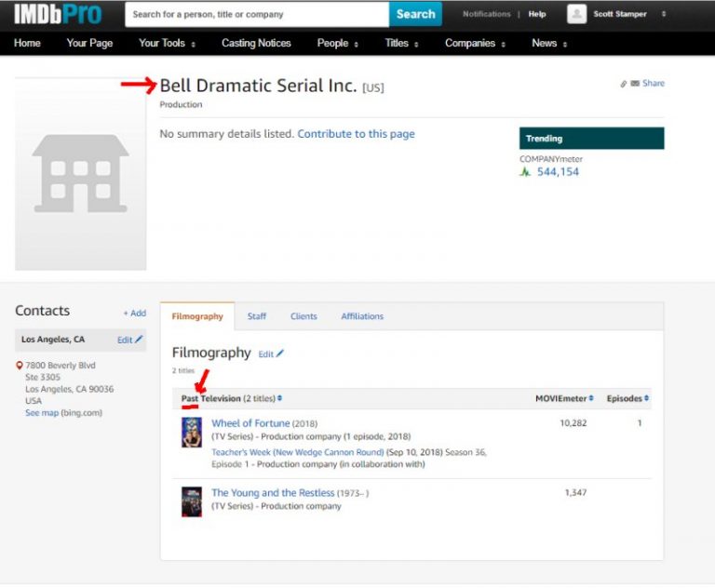Click the user avatar icon beside Scott Stamper
The height and width of the screenshot is (588, 715).
pyautogui.click(x=576, y=14)
